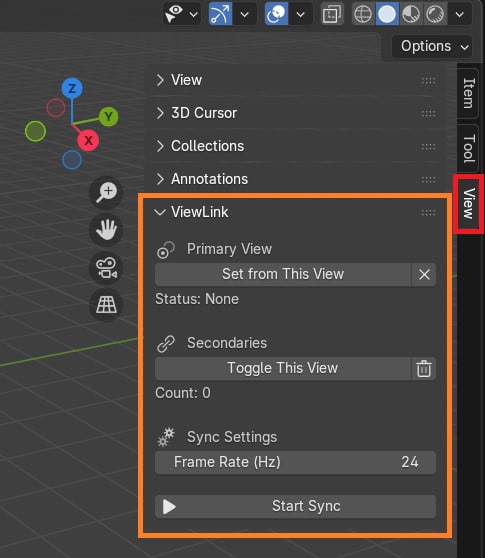Screen dimensions: 485x558
Task: Open the Options dropdown
Action: point(432,46)
